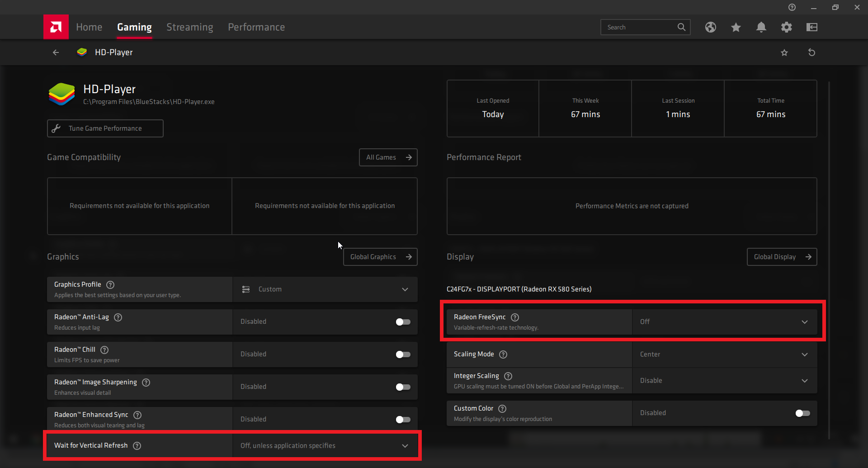Select the Gaming tab
868x468 pixels.
click(x=134, y=27)
